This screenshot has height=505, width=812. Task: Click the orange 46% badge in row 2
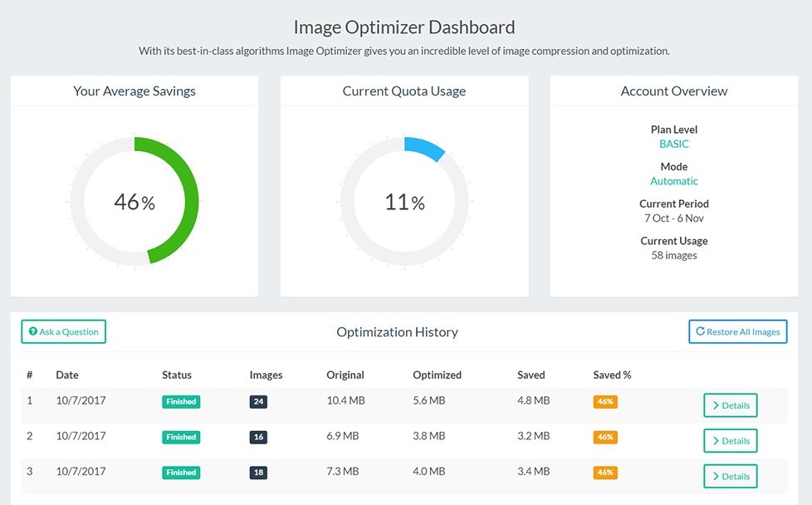click(605, 437)
